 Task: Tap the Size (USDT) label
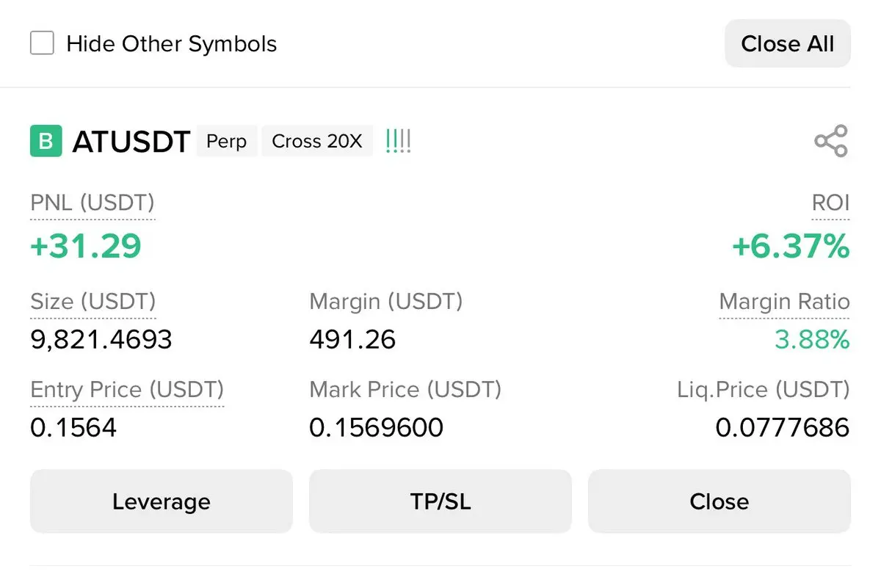click(93, 302)
